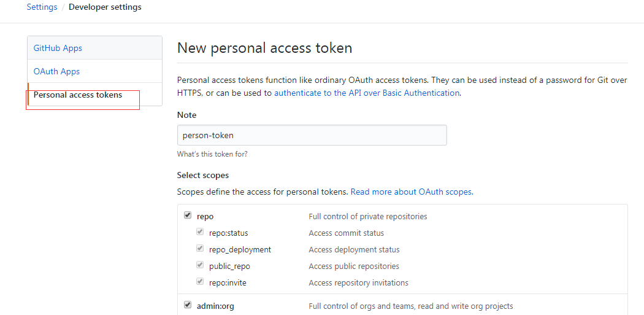Open Read more about OAuth scopes link
This screenshot has width=644, height=315.
pos(412,192)
